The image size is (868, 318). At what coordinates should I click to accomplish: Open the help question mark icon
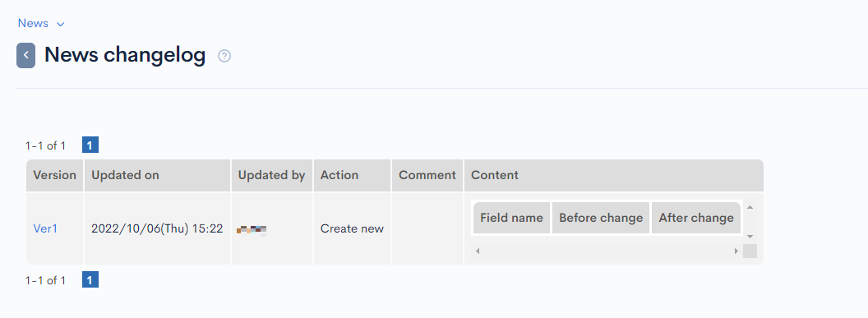(224, 56)
